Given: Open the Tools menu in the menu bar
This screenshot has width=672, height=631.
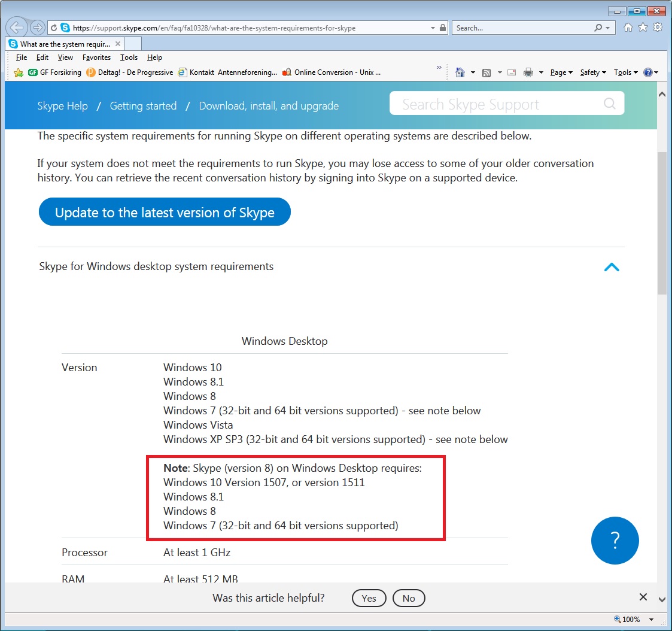Looking at the screenshot, I should tap(129, 57).
